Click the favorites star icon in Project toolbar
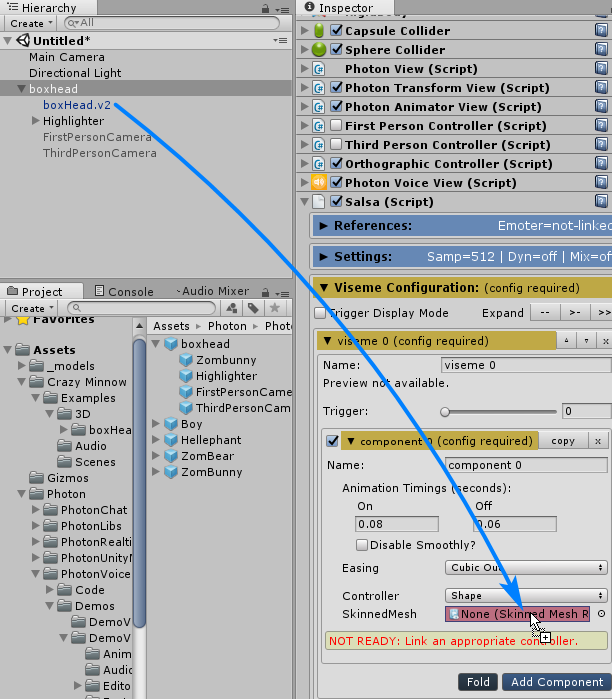The width and height of the screenshot is (612, 699). pos(275,308)
